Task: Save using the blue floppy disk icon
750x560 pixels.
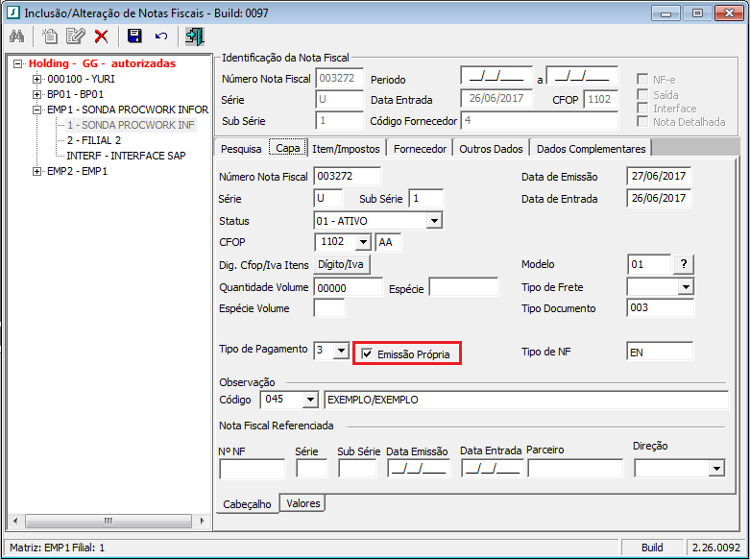Action: coord(134,37)
